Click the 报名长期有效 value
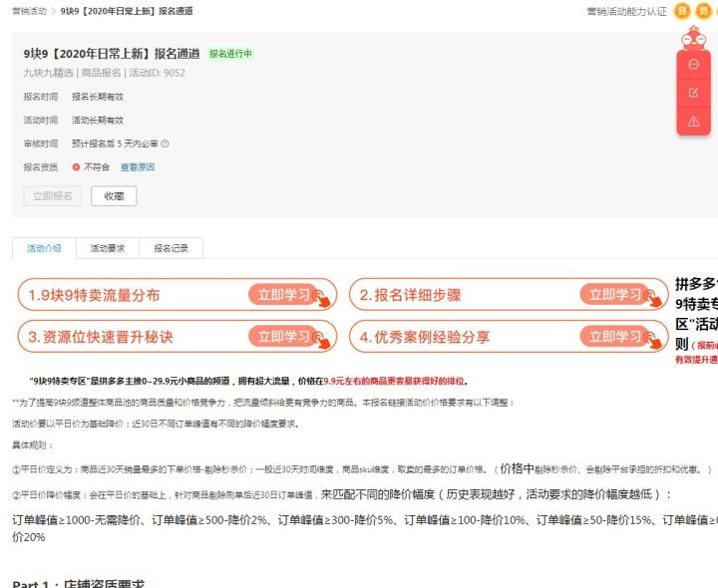Image resolution: width=718 pixels, height=588 pixels. click(x=98, y=97)
